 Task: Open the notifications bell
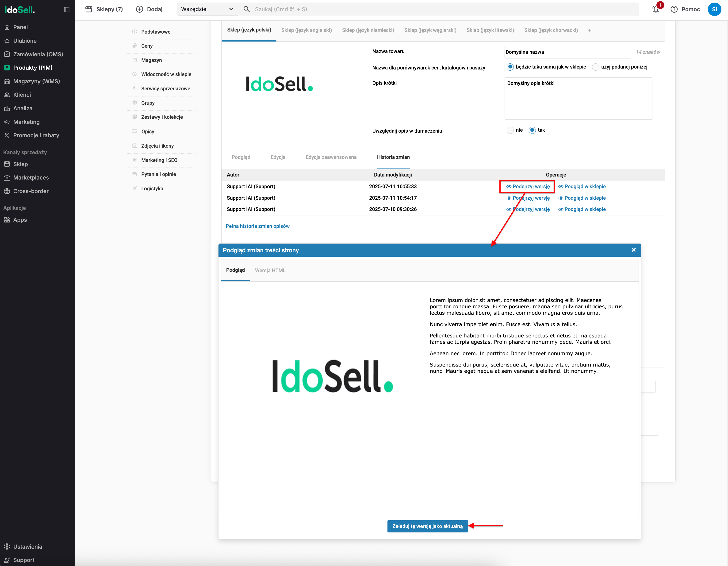pyautogui.click(x=656, y=9)
